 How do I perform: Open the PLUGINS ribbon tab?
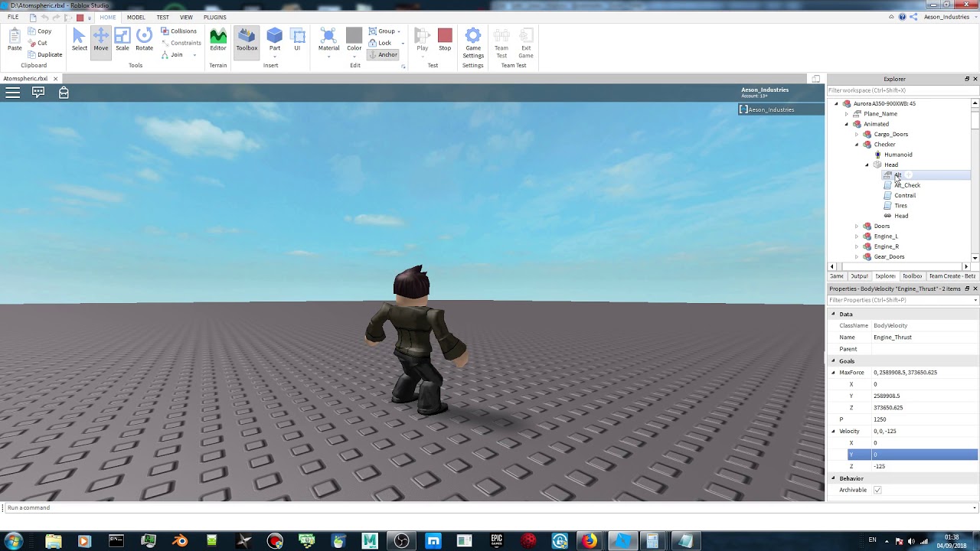[215, 17]
